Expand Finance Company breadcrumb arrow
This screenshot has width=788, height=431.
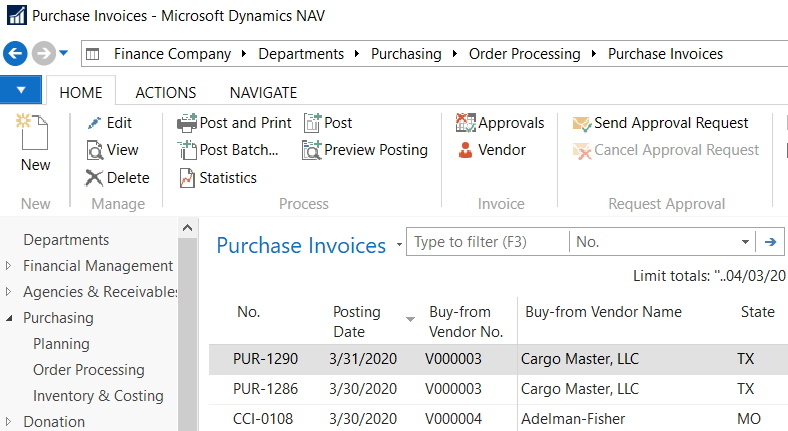244,54
